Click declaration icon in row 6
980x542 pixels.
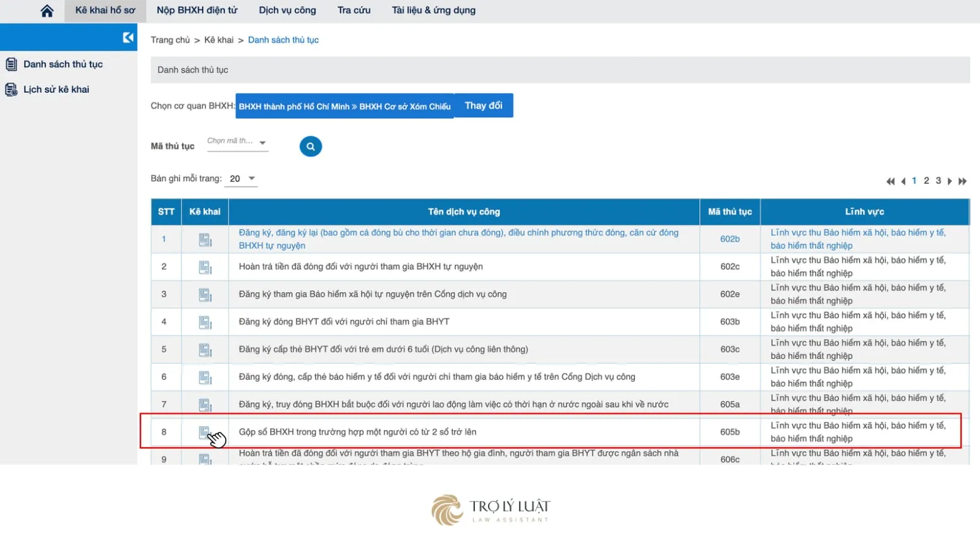pyautogui.click(x=205, y=377)
